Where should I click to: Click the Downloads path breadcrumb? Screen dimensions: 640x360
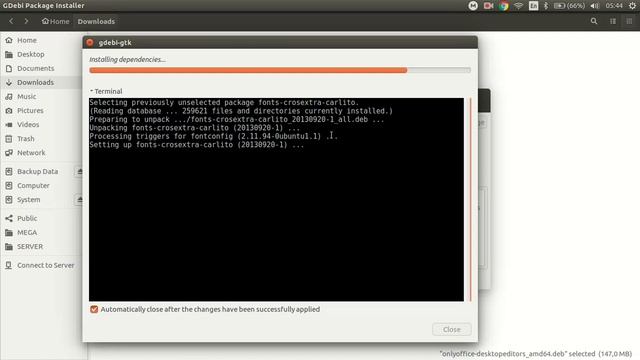coord(96,21)
